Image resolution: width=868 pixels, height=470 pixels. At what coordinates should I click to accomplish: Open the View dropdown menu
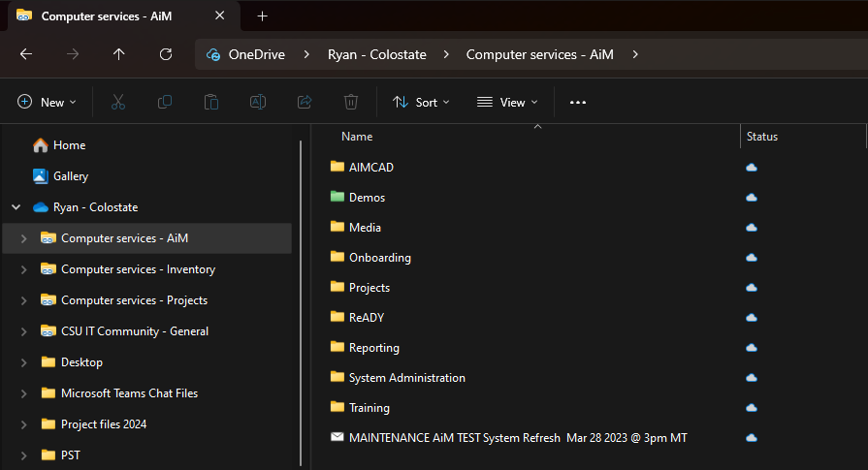(x=507, y=103)
